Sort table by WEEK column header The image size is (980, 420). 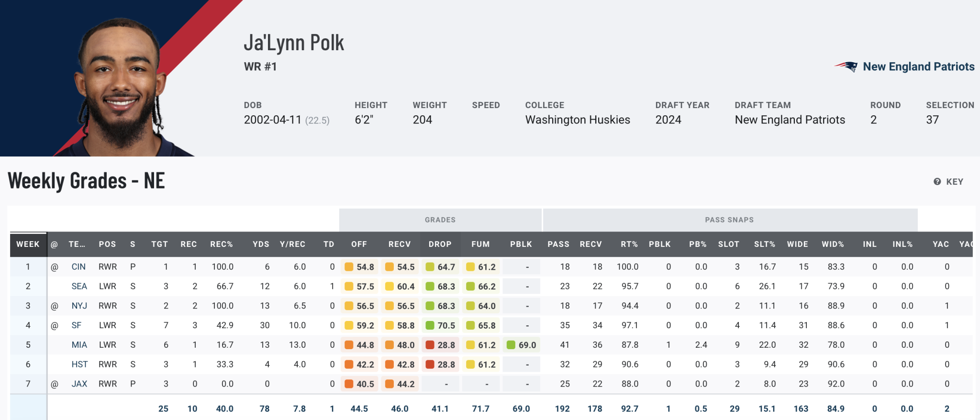pyautogui.click(x=28, y=244)
